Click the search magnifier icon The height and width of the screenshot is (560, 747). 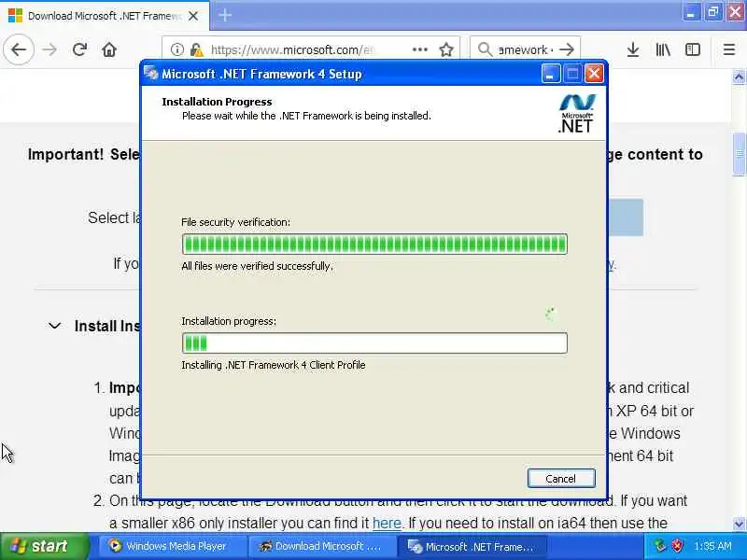point(485,49)
